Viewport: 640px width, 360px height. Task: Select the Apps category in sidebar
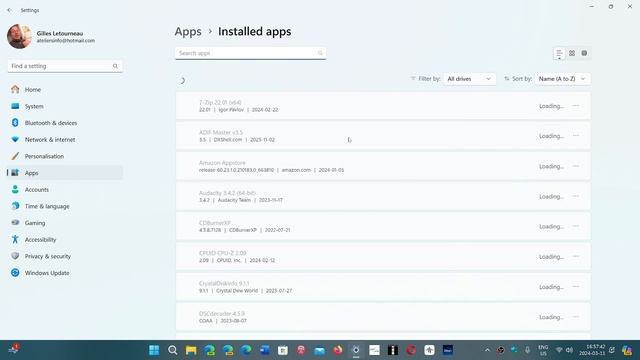(x=65, y=173)
